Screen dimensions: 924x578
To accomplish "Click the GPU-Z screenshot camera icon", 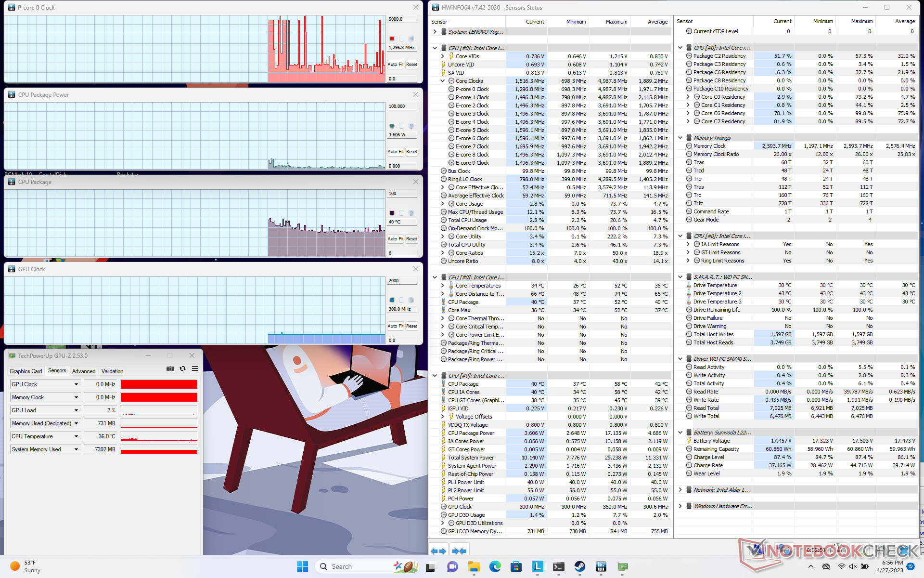I will point(170,368).
